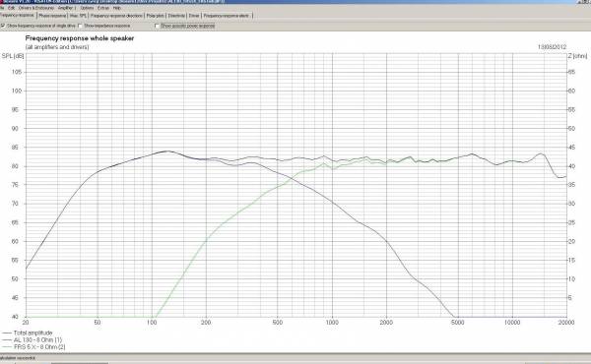
Task: Open the Amplifier menu
Action: tap(67, 8)
